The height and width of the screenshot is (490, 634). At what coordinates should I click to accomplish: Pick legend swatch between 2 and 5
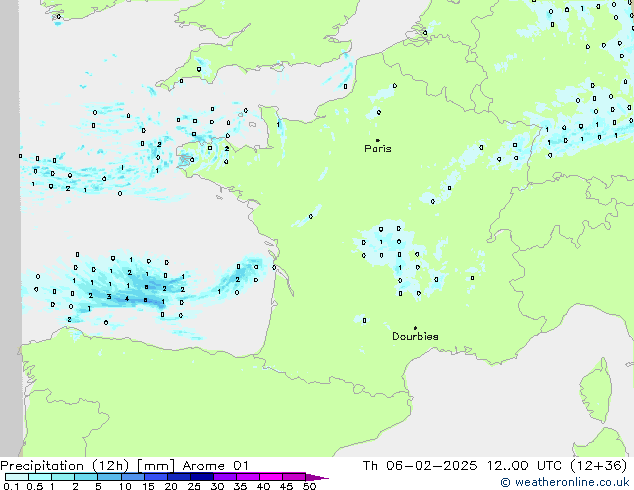coord(86,477)
